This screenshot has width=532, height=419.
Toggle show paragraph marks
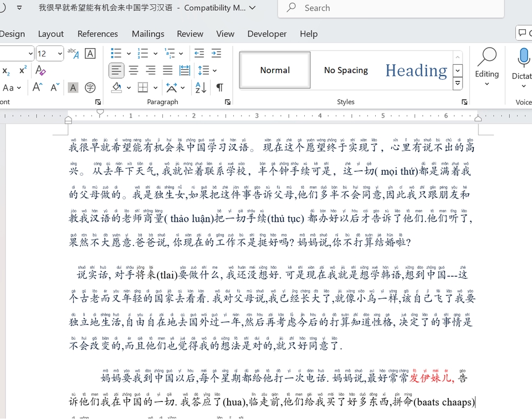(x=219, y=88)
